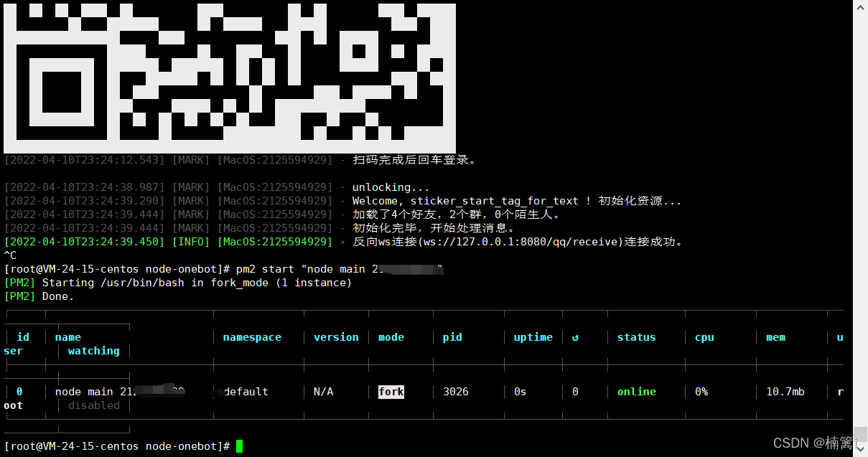Click the green terminal cursor block
The image size is (868, 457).
click(x=239, y=446)
